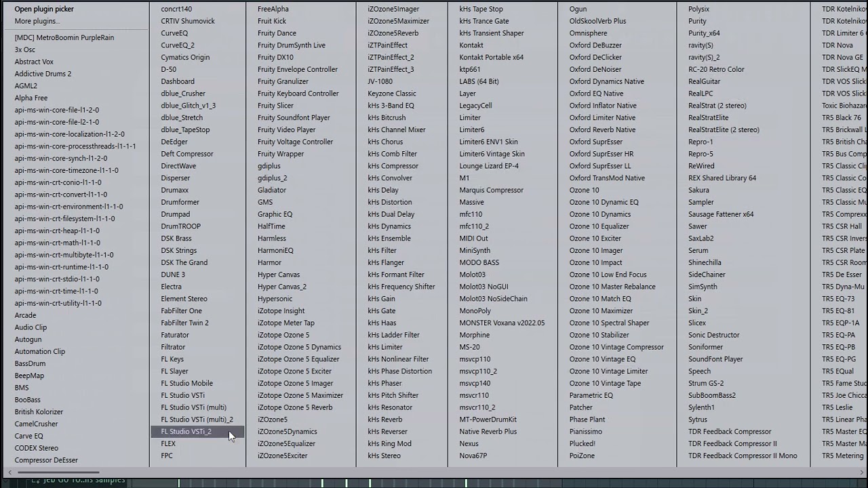
Task: Pick Lounge Lizard EP-4
Action: (489, 166)
